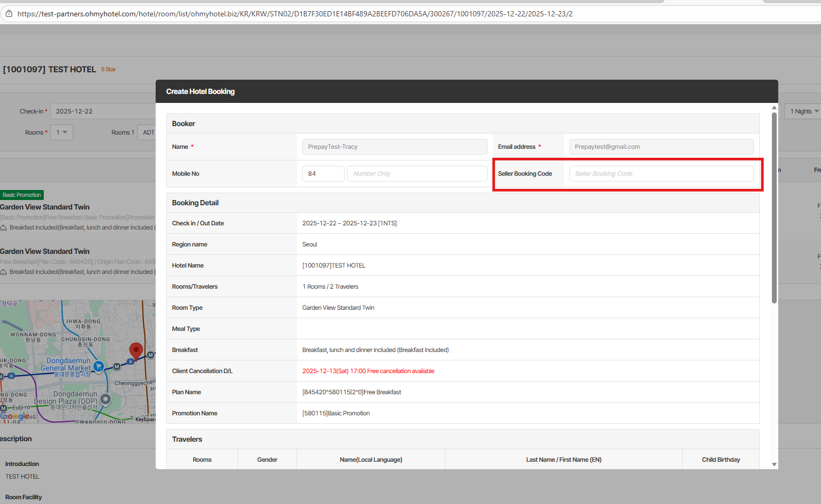Screen dimensions: 821x504
Task: Open Garden View Standard Twin link in Room Type
Action: pos(338,308)
